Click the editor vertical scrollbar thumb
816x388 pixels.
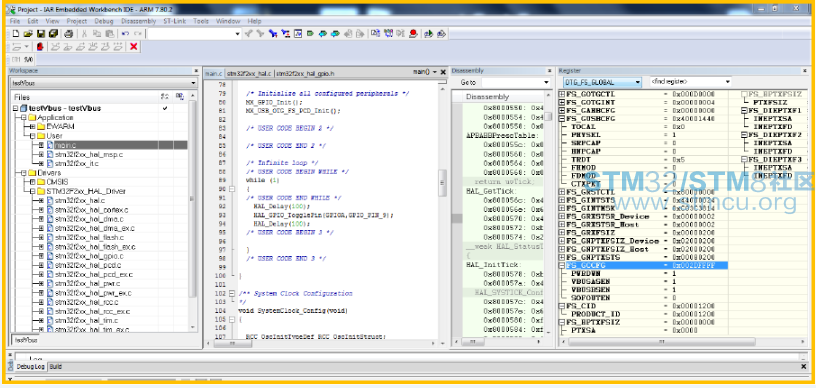pos(443,182)
